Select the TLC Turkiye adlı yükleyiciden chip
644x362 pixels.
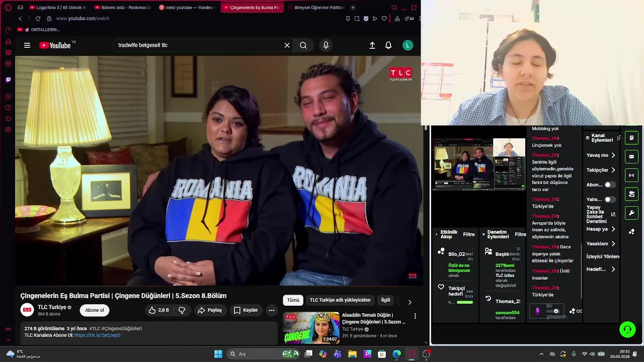click(340, 300)
